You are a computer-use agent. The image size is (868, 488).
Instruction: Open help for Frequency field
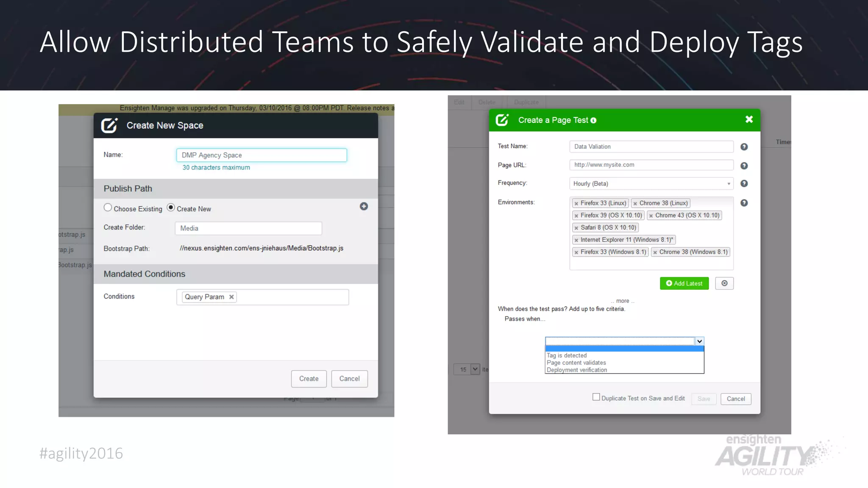[x=744, y=183]
